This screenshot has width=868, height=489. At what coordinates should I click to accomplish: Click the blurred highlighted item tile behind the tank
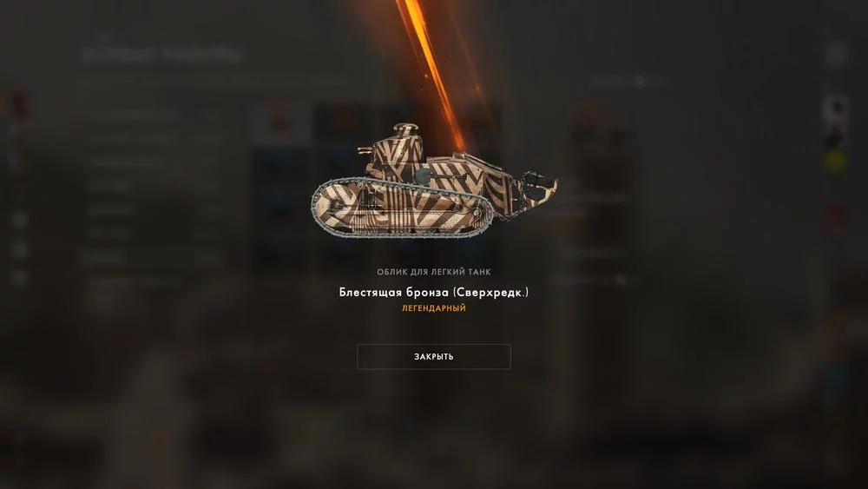(x=279, y=123)
